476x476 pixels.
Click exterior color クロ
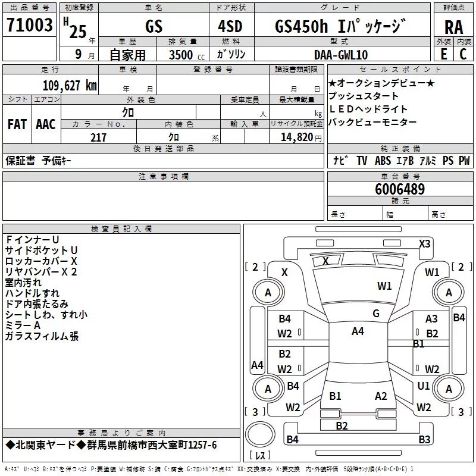128,113
